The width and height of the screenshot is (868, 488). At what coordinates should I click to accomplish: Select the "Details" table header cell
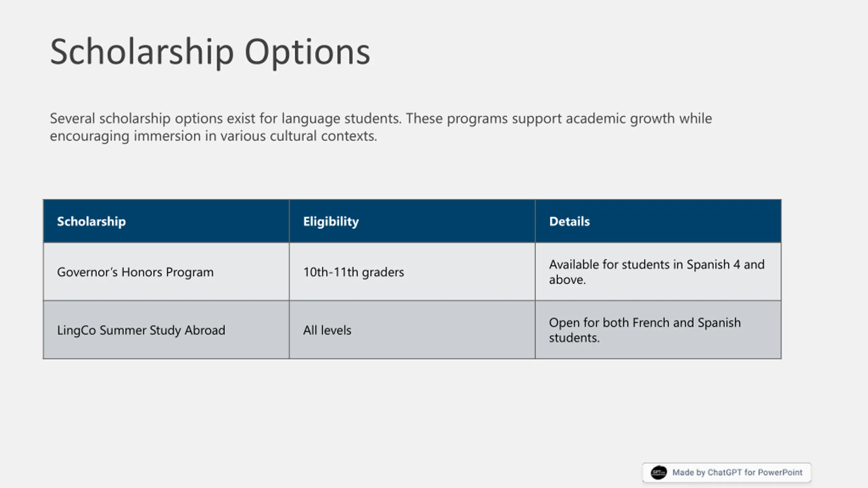[x=658, y=221]
